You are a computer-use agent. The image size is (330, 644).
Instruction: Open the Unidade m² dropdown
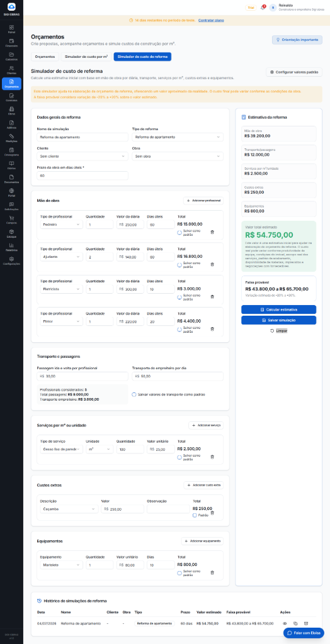point(99,449)
